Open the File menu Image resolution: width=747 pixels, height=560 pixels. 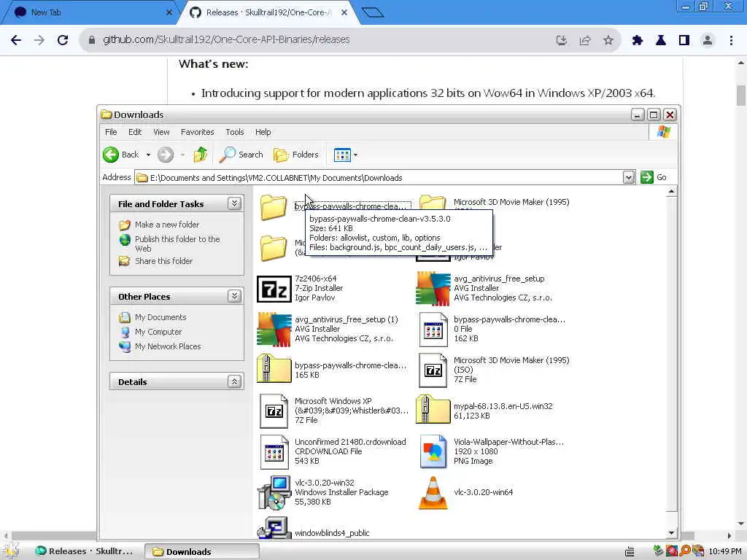111,132
